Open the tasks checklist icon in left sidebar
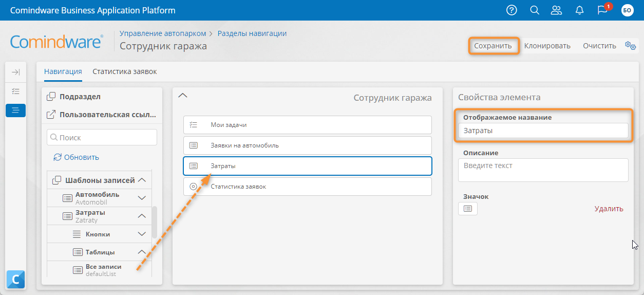The width and height of the screenshot is (644, 295). coord(16,91)
